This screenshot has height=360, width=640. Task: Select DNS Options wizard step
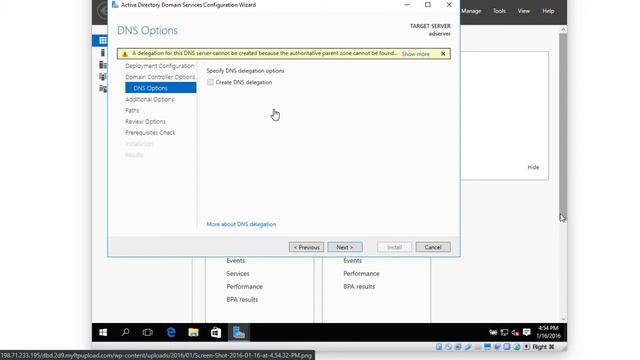point(160,88)
